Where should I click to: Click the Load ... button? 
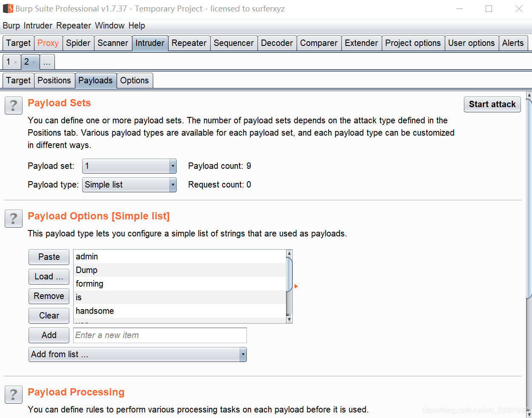coord(49,276)
